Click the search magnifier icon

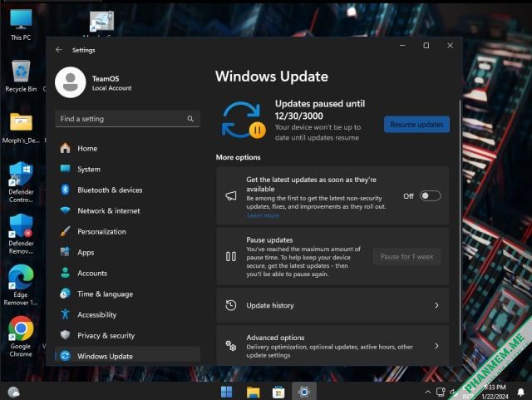coord(190,119)
